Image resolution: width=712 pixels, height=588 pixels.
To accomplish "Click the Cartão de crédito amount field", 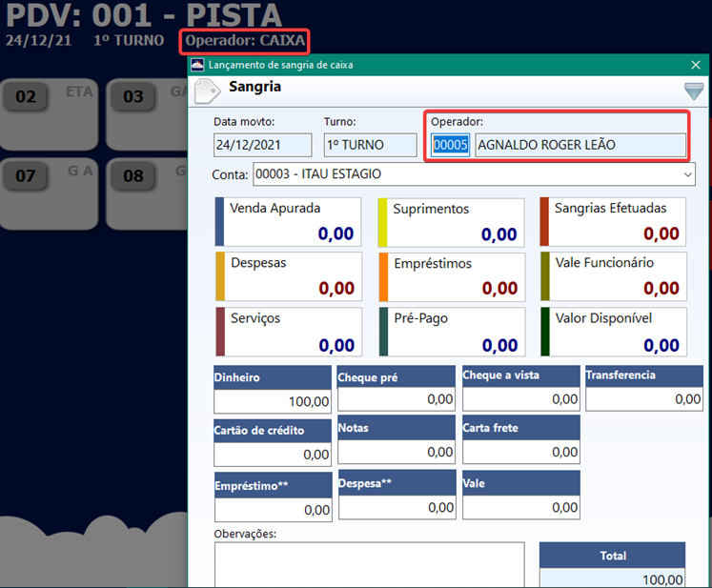I will point(273,455).
